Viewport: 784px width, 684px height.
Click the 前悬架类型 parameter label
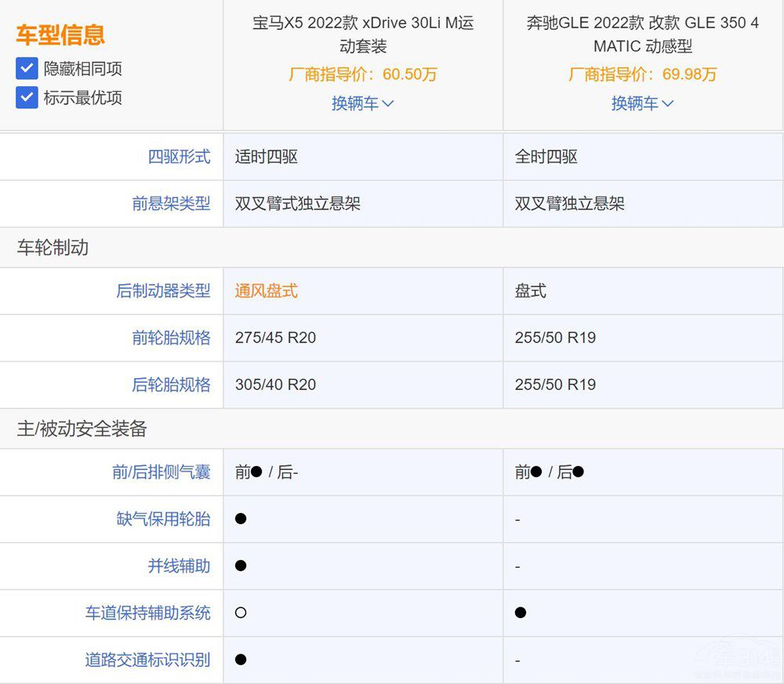point(171,204)
